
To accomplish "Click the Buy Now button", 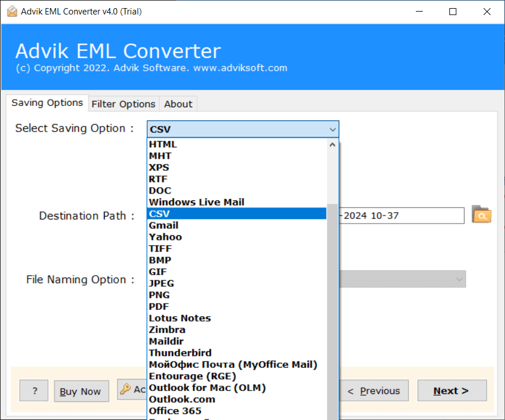I will pos(81,391).
